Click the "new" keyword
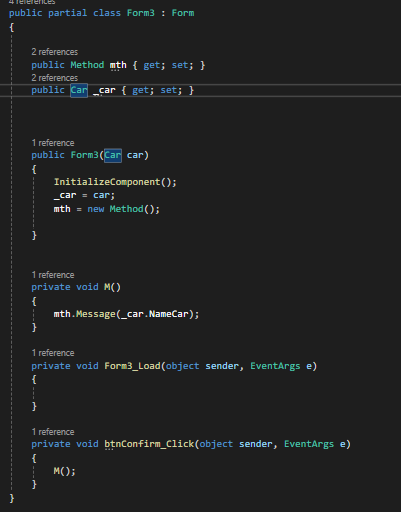This screenshot has width=401, height=512. (96, 209)
